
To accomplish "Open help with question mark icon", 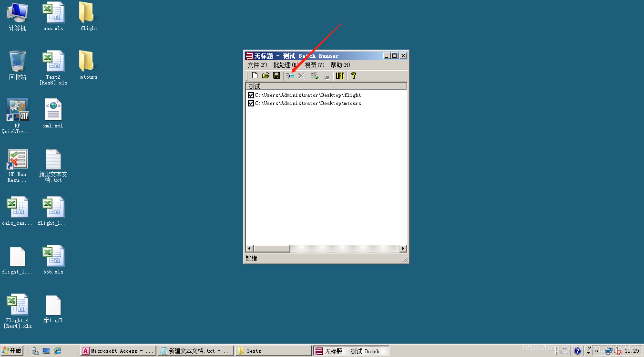I will coord(353,76).
